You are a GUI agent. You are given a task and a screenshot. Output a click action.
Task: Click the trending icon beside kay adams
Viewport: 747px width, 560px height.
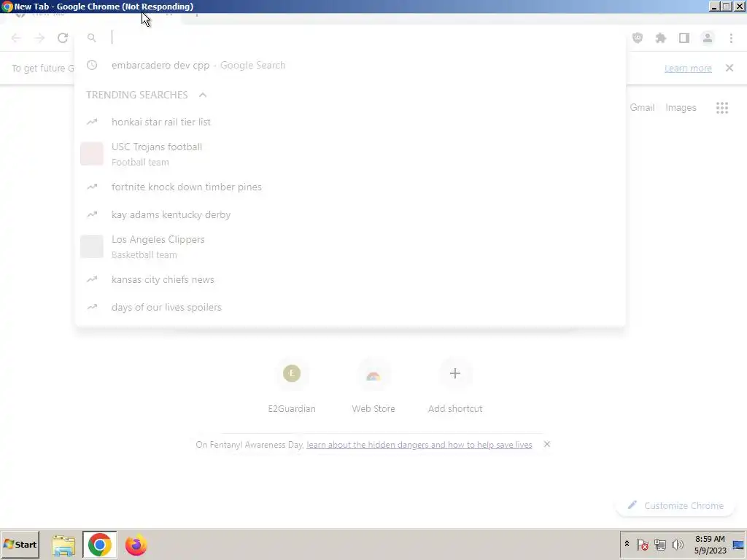point(92,214)
